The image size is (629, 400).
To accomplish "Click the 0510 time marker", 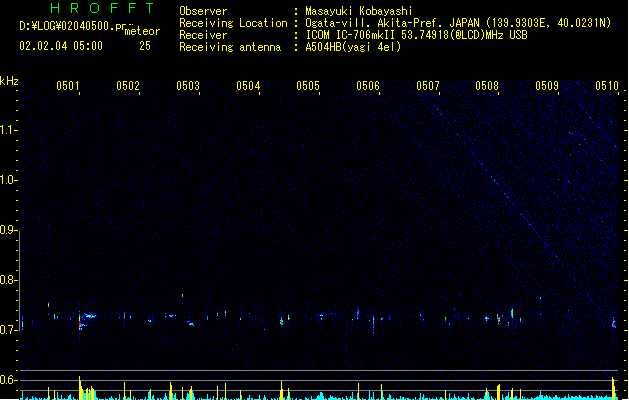I will (607, 86).
